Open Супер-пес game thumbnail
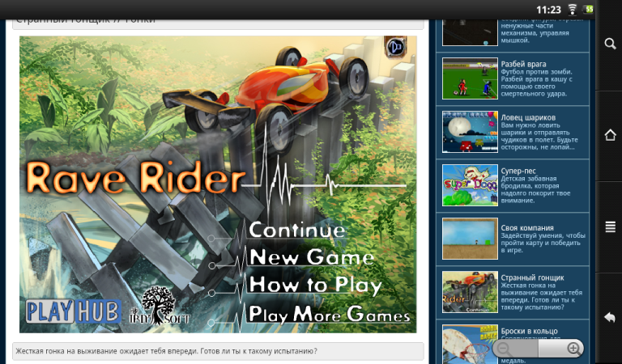The height and width of the screenshot is (364, 622). [x=470, y=185]
